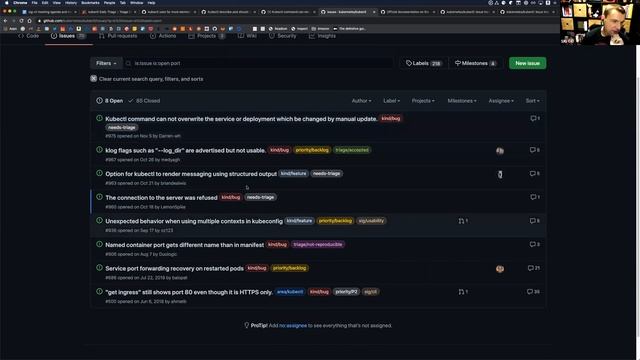Click comments icon on Service port forwarding issue
The image size is (640, 360).
(534, 268)
